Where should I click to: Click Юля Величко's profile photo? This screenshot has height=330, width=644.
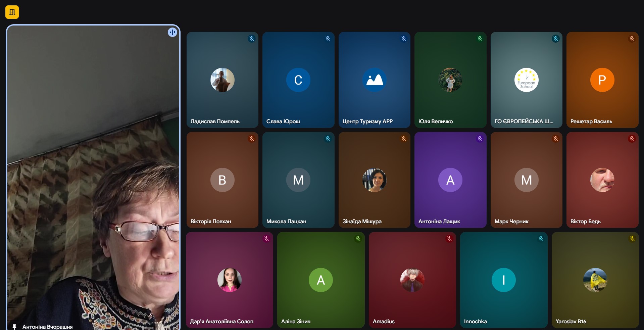pos(450,80)
